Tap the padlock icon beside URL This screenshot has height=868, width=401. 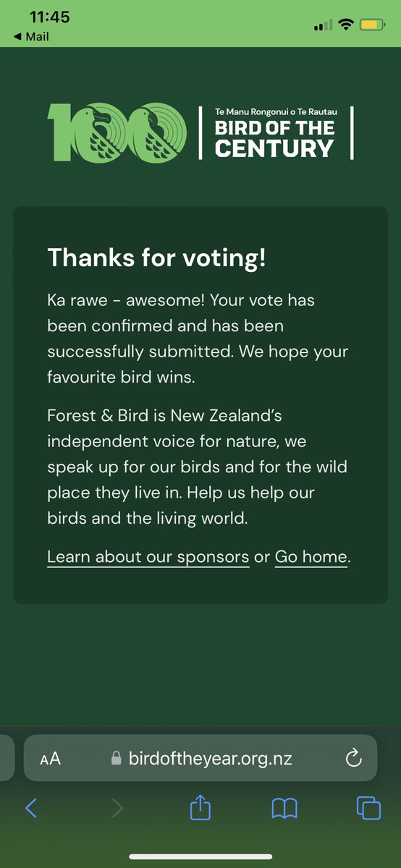tap(115, 758)
